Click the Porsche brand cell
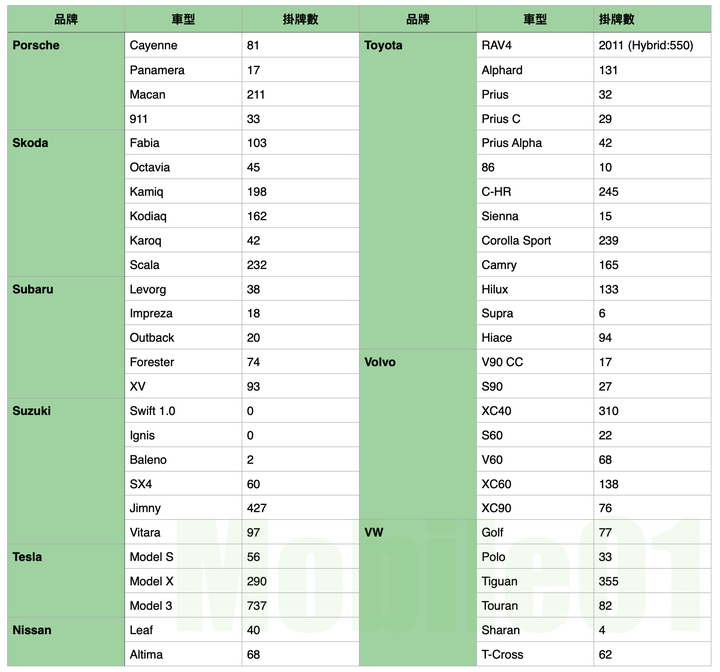This screenshot has width=720, height=672. tap(66, 81)
